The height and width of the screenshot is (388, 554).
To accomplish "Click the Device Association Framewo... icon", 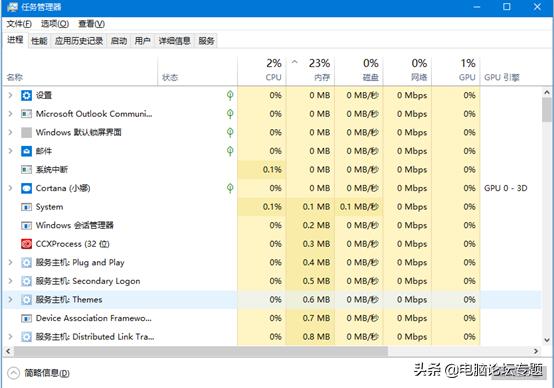I will (x=26, y=318).
